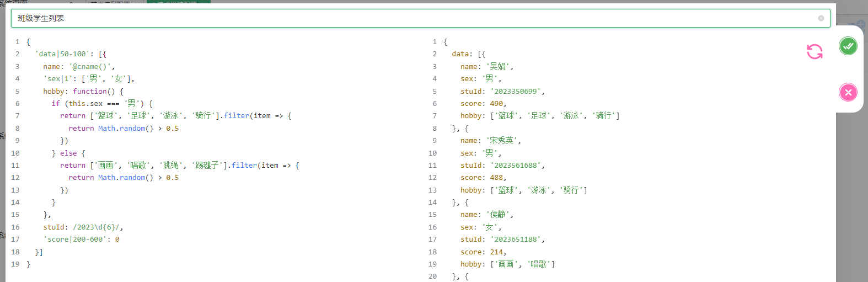Click the 'data|50-100': [{ template line
The height and width of the screenshot is (282, 868).
[x=71, y=54]
